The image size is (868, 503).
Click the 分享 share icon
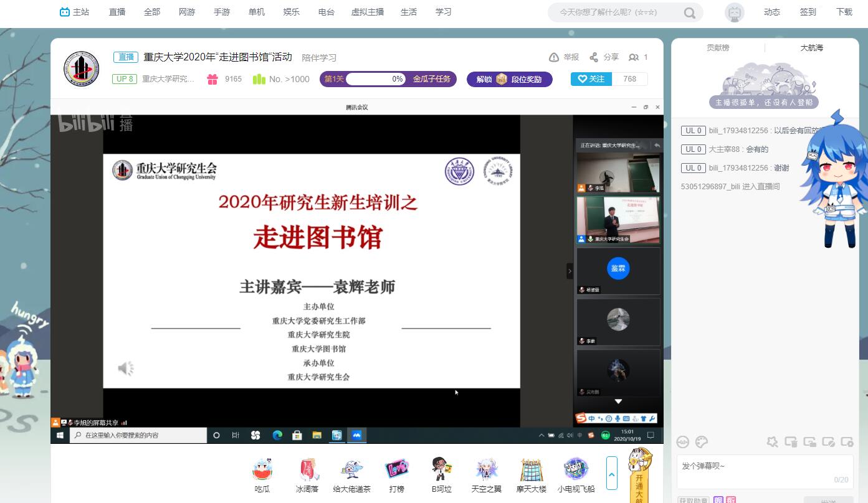594,57
